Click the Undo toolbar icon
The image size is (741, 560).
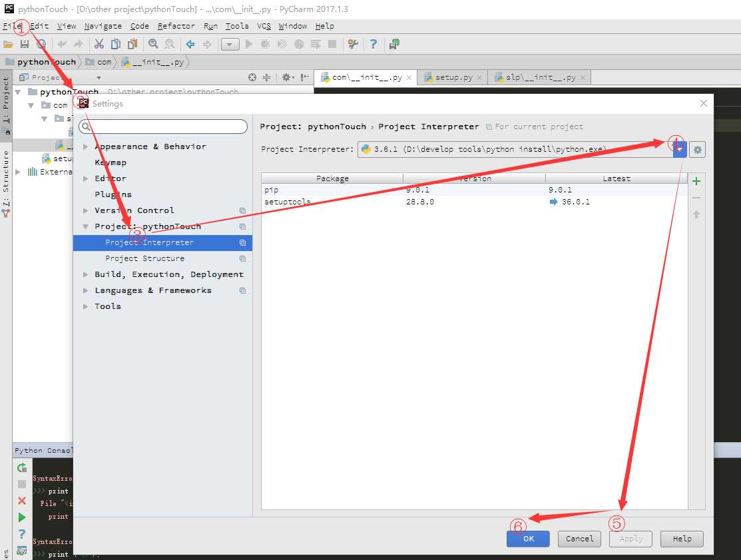pyautogui.click(x=62, y=45)
